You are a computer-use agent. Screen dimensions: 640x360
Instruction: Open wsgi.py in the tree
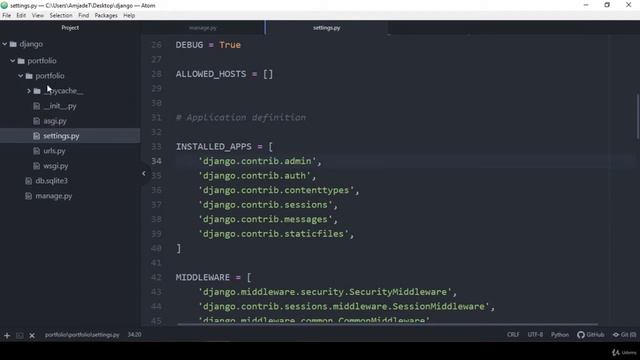pyautogui.click(x=56, y=166)
